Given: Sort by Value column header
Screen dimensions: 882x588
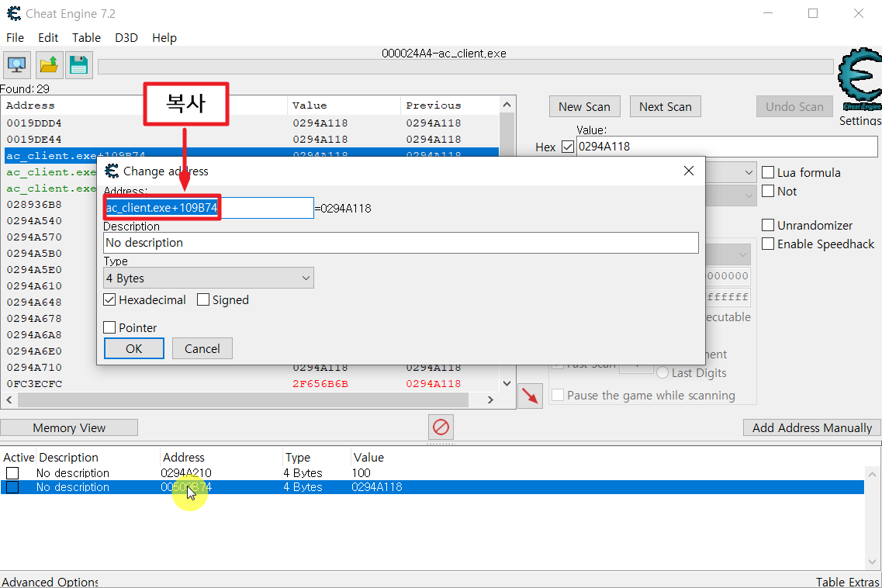Looking at the screenshot, I should tap(344, 105).
